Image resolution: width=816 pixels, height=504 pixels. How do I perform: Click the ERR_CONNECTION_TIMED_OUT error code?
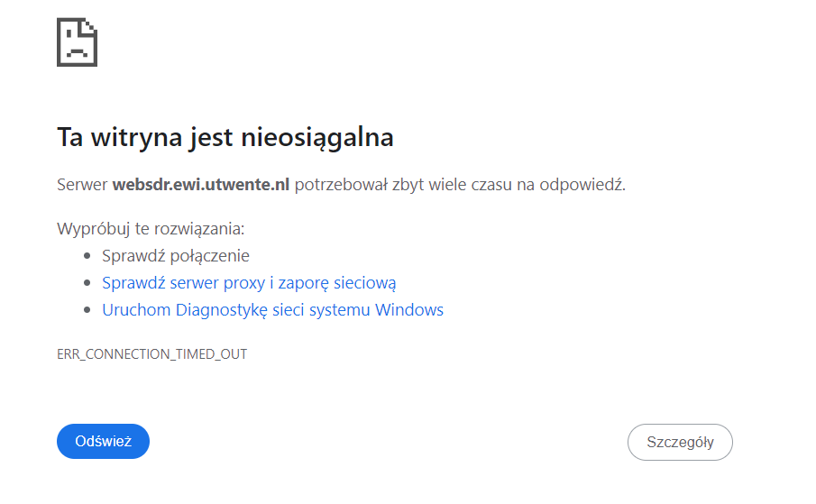tap(151, 354)
